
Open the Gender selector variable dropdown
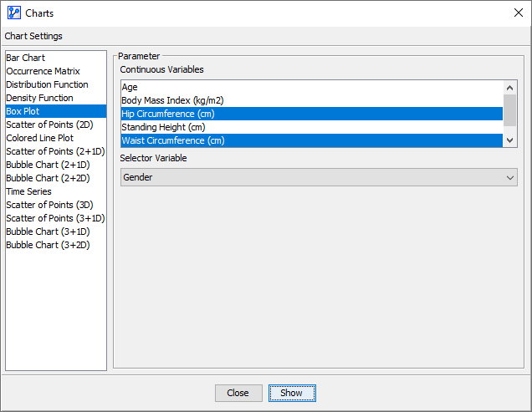coord(319,177)
